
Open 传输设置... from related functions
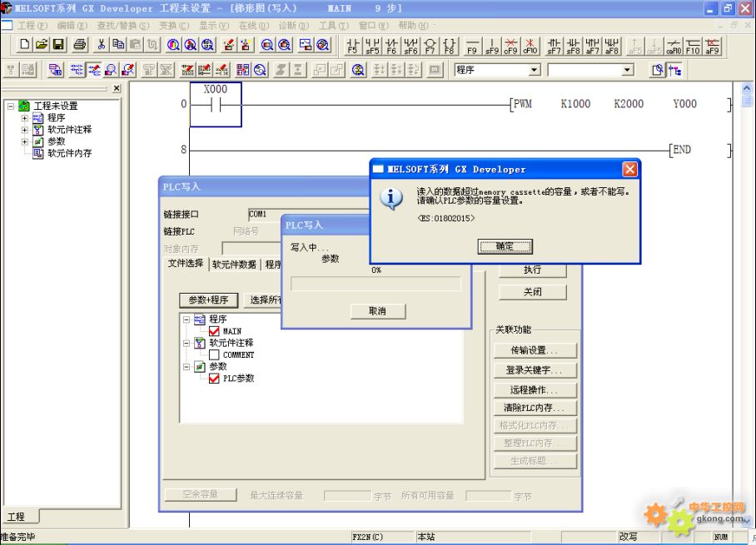pyautogui.click(x=535, y=350)
